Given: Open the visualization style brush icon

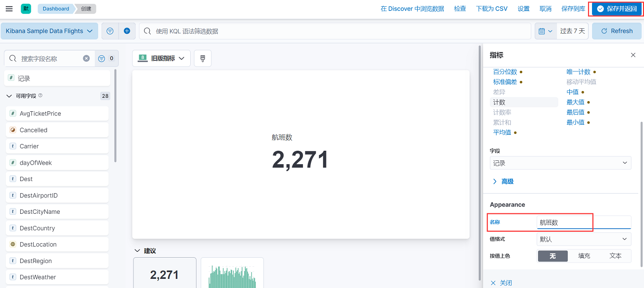Looking at the screenshot, I should (202, 58).
